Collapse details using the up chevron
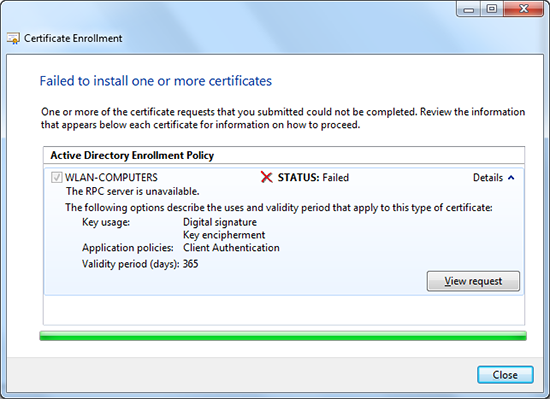 511,178
